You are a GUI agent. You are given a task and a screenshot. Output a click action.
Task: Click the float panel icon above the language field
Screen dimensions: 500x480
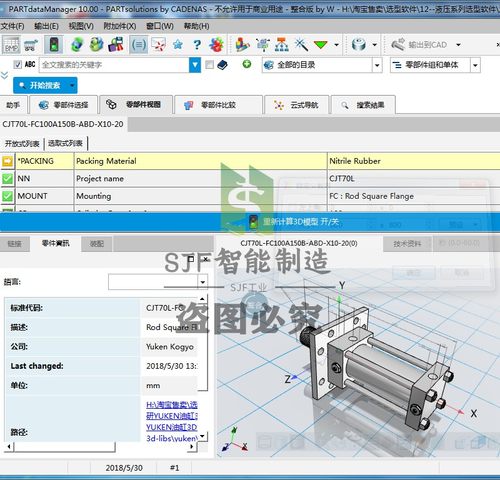[x=191, y=259]
